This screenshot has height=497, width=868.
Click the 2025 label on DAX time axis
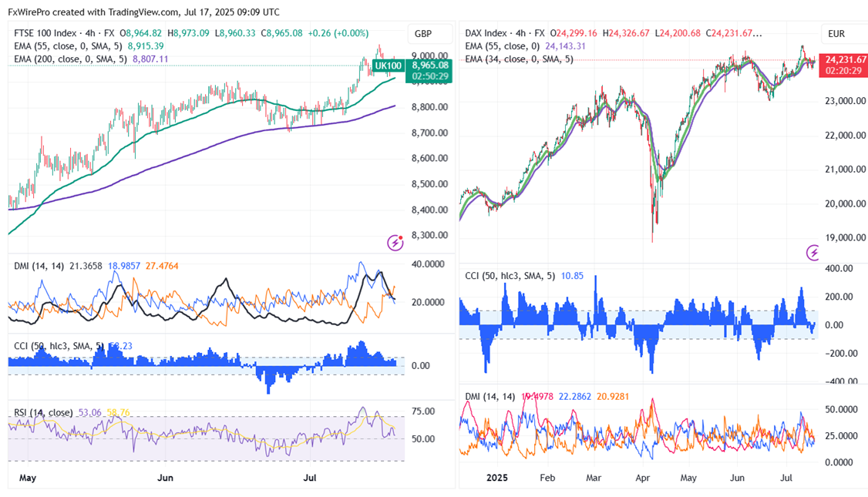(x=497, y=478)
